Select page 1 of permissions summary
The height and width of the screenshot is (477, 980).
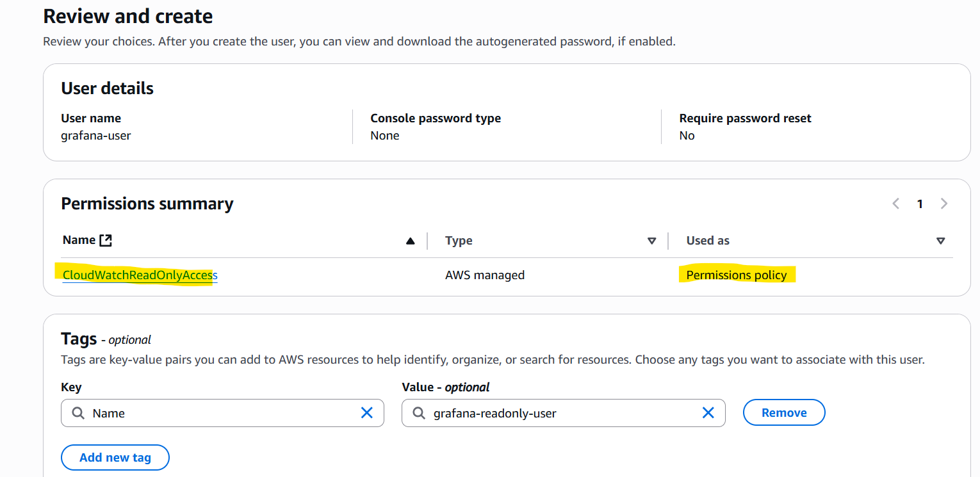click(x=920, y=204)
